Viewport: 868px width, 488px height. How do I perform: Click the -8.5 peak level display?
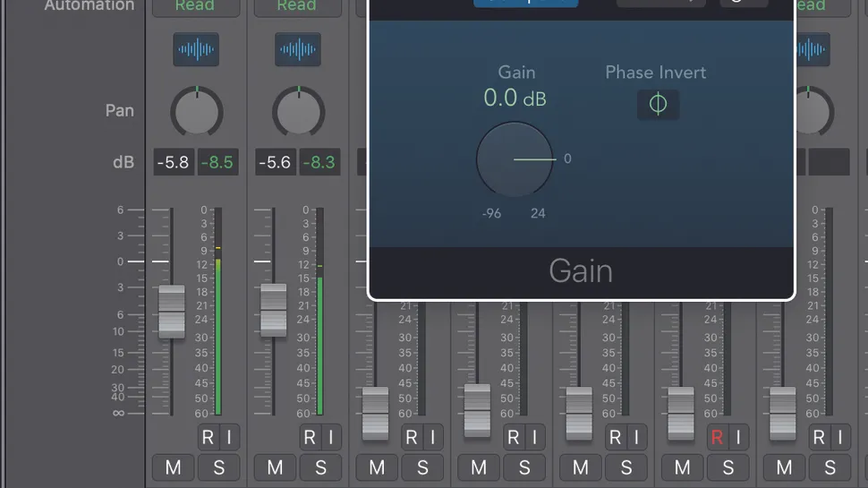pos(217,162)
